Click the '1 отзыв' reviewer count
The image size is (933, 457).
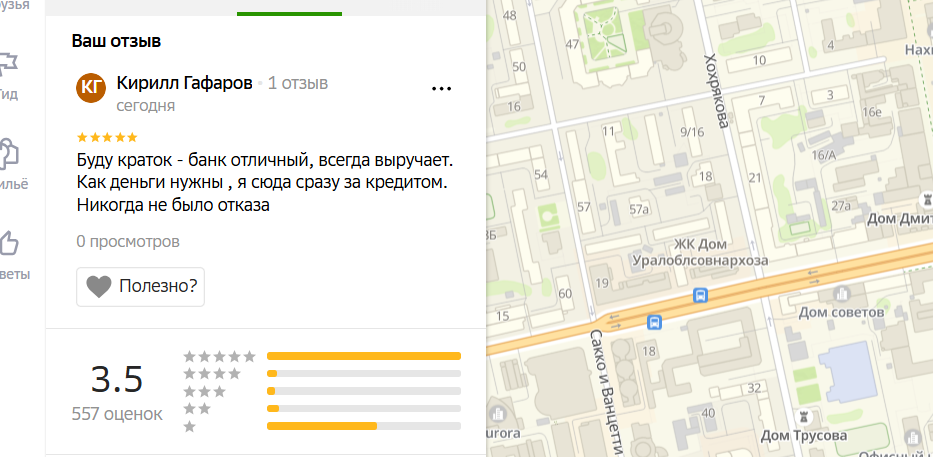(x=298, y=83)
